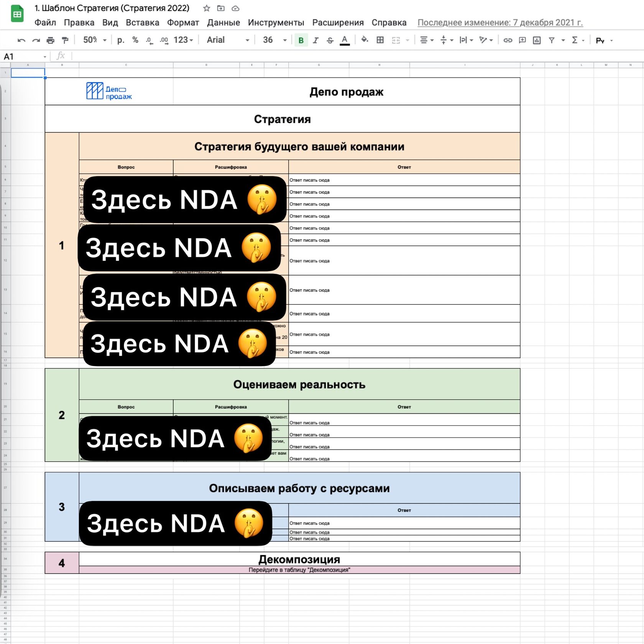Decrease decimal places

tap(149, 40)
